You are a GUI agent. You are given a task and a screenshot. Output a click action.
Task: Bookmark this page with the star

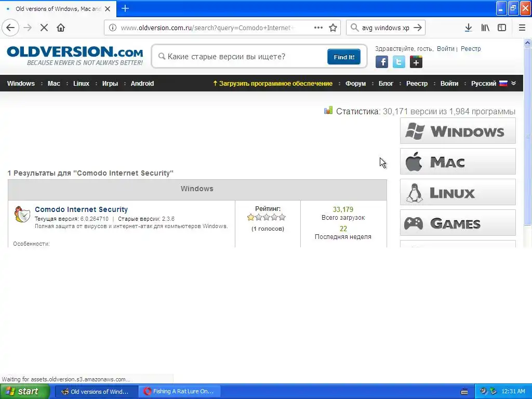333,28
